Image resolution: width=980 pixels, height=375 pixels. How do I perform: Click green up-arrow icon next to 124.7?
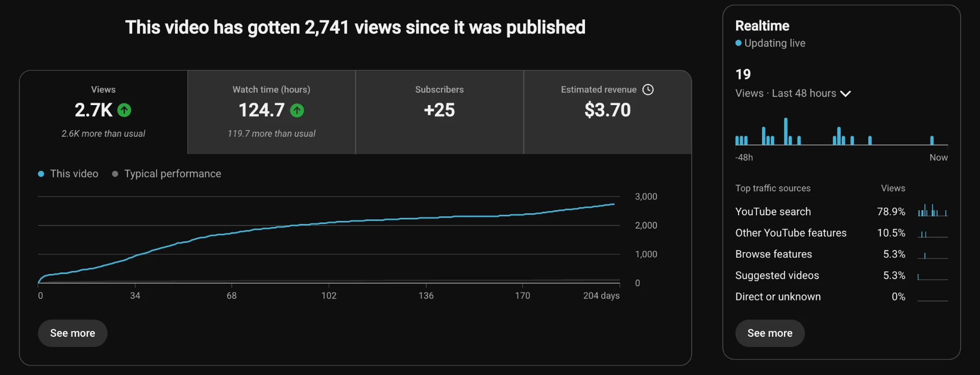coord(297,110)
